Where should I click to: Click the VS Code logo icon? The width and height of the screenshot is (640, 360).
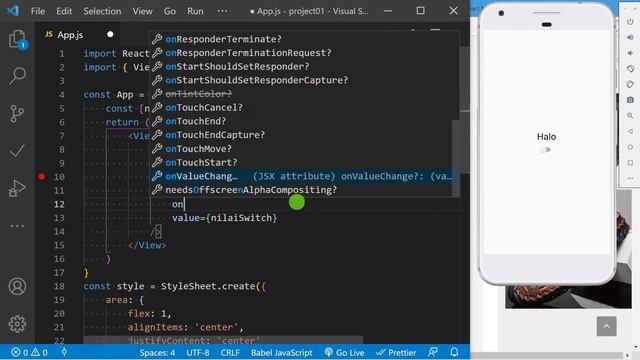[13, 11]
